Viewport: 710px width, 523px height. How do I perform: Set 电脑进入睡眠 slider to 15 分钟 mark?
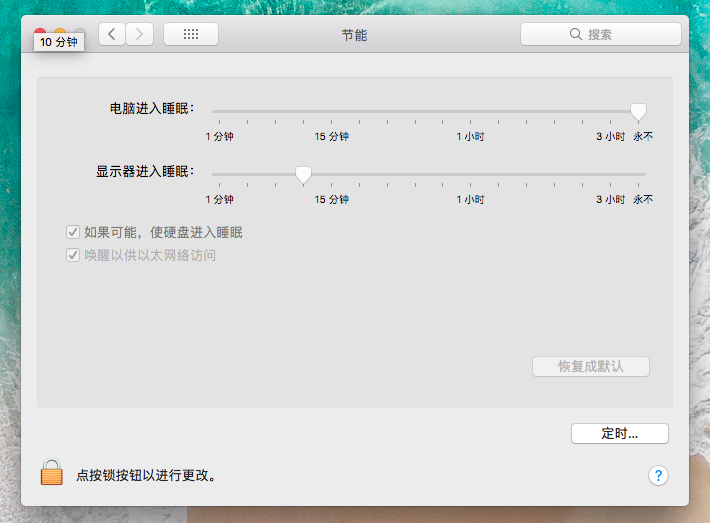click(332, 111)
